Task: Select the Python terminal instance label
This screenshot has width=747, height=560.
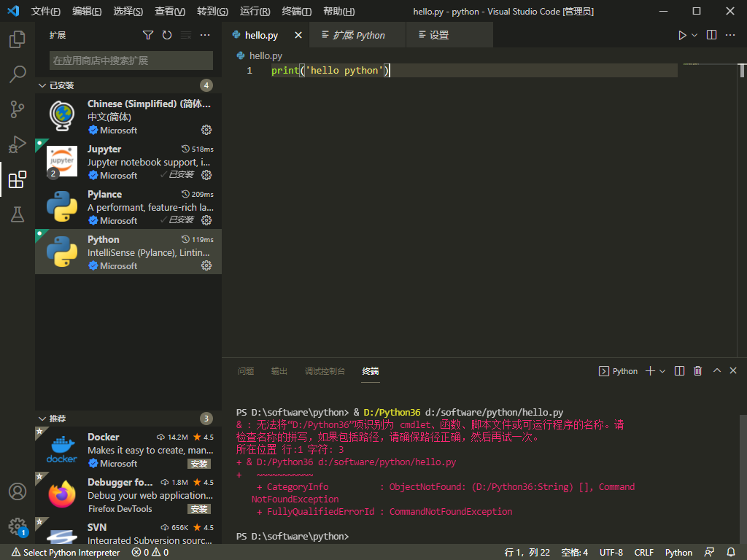Action: pos(618,371)
